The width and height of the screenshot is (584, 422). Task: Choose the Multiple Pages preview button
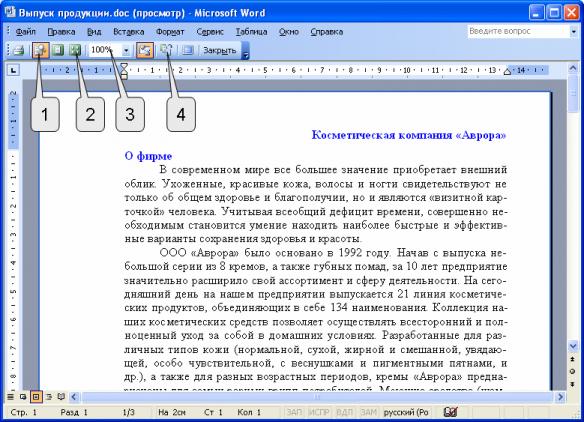point(75,50)
